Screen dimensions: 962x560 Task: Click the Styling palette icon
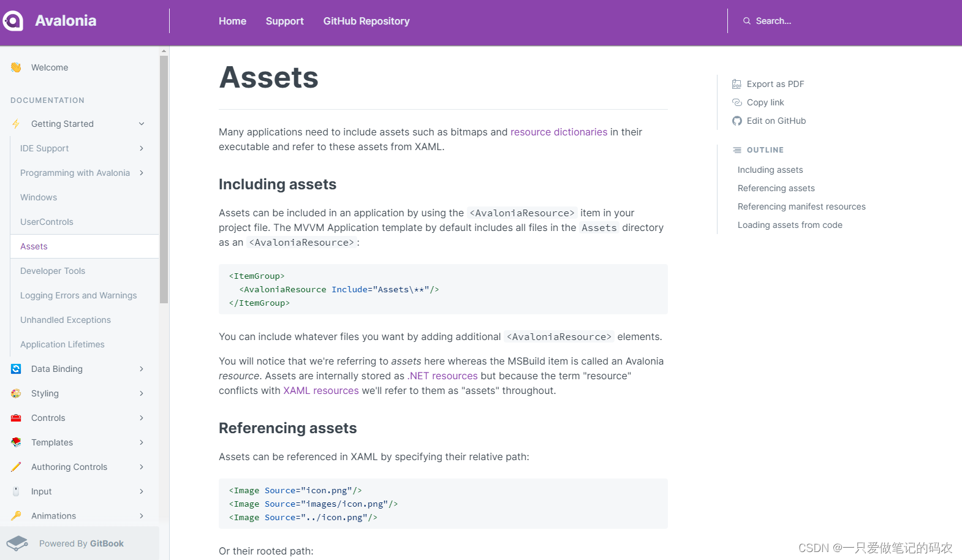point(16,393)
